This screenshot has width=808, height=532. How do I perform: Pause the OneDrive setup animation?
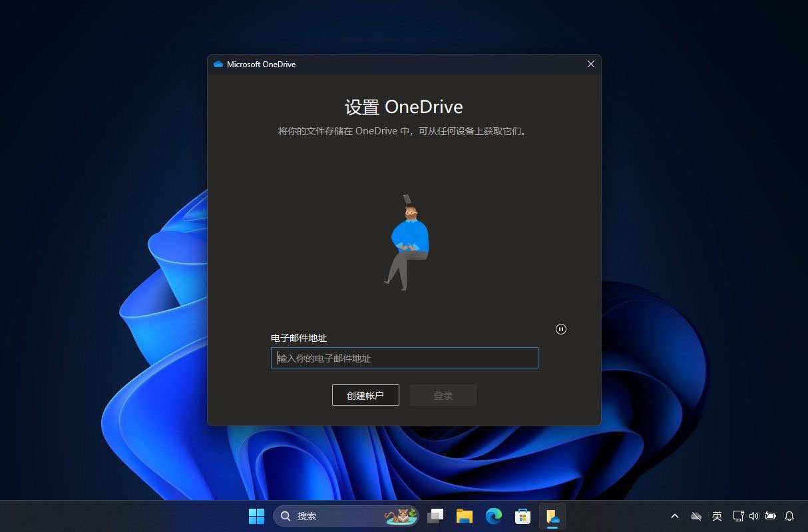click(561, 329)
